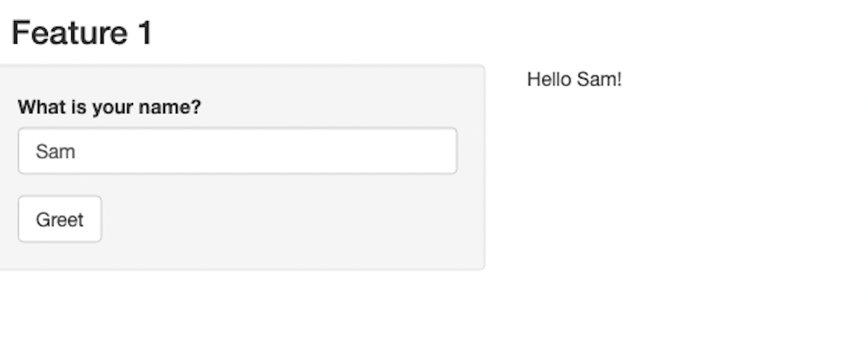Trigger the greeting with the Greet button

tap(60, 219)
